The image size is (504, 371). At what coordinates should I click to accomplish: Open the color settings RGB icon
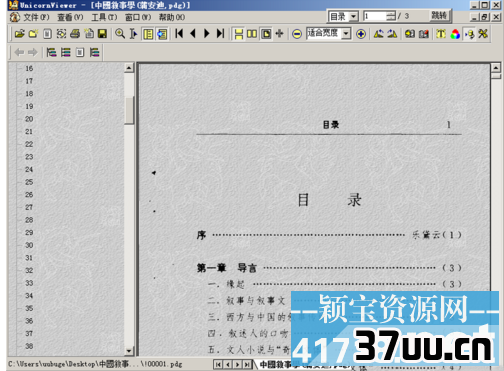pos(455,34)
